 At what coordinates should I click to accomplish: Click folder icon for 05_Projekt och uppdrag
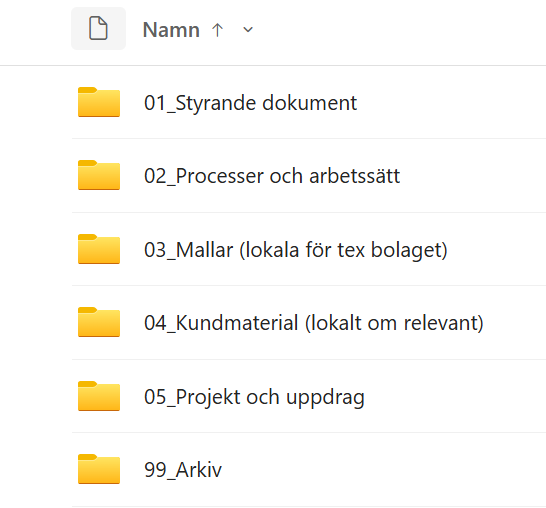[99, 396]
